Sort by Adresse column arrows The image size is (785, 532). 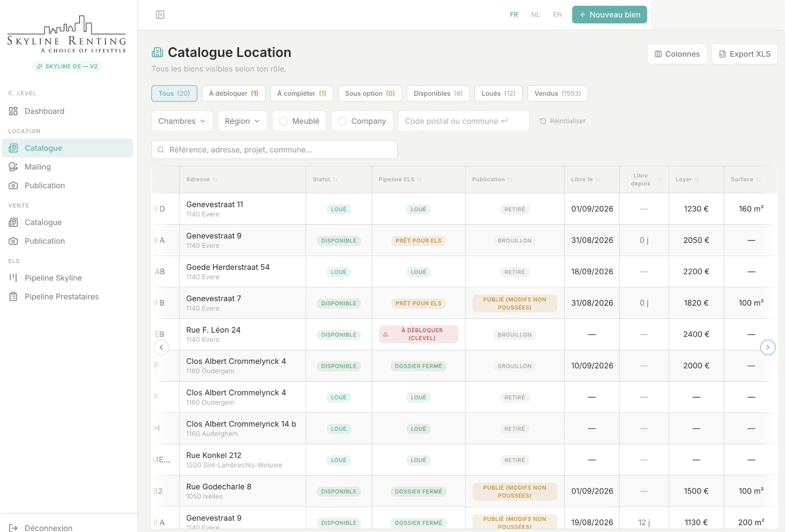(215, 180)
